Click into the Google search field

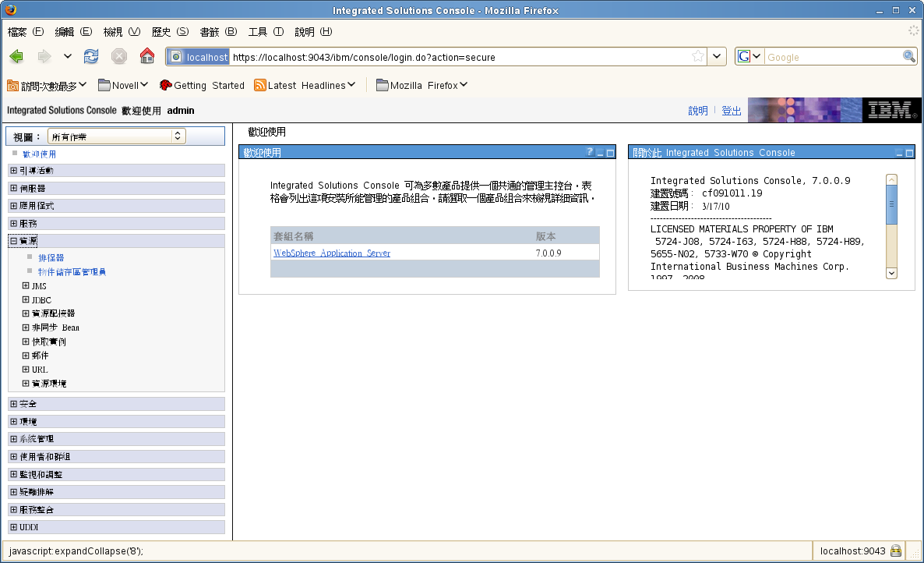pyautogui.click(x=834, y=57)
